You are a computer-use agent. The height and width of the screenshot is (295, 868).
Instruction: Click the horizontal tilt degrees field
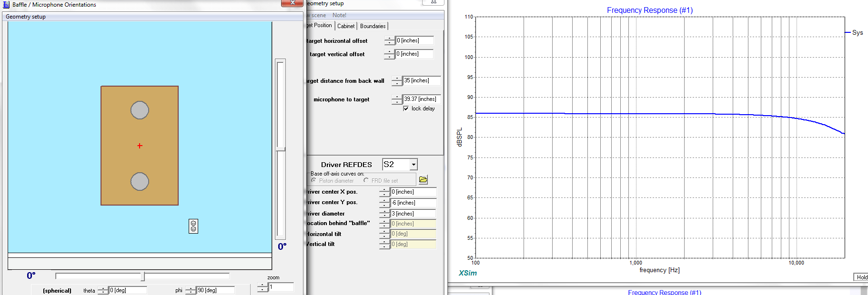click(413, 234)
